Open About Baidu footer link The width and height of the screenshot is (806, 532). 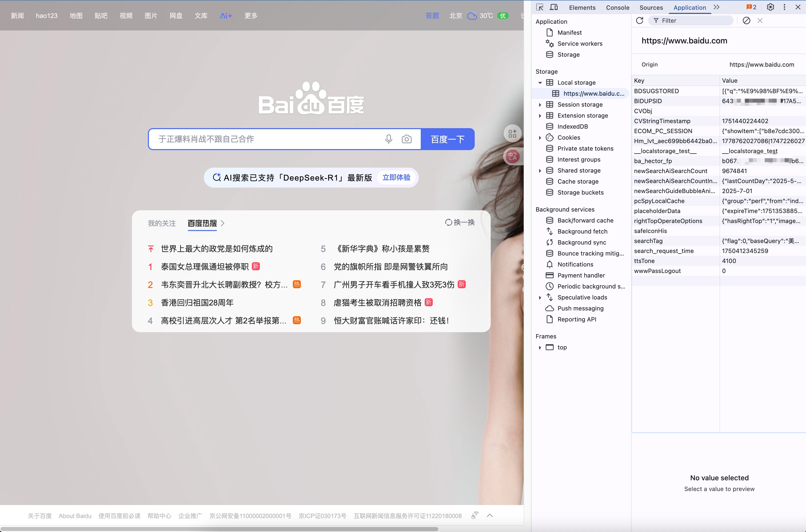click(x=75, y=516)
